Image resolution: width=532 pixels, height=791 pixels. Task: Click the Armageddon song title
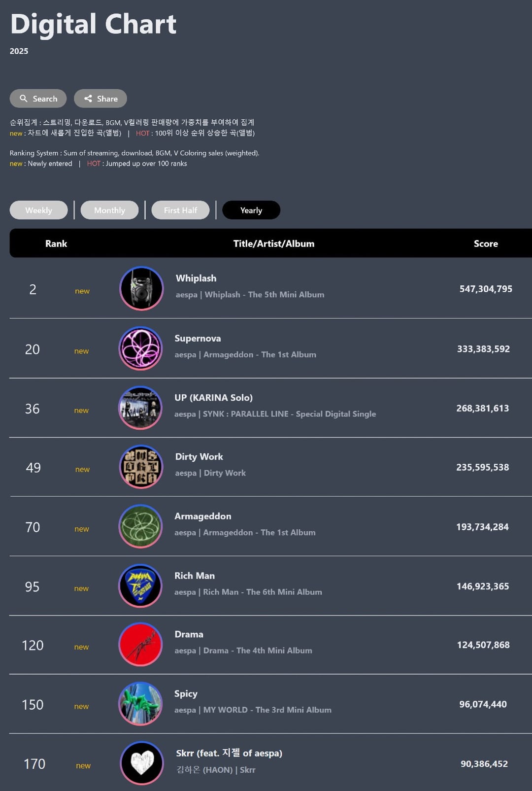coord(202,516)
